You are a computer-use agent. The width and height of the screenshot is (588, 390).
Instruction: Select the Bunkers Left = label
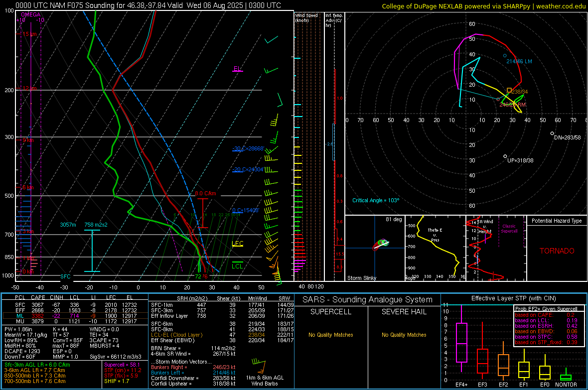coord(167,373)
